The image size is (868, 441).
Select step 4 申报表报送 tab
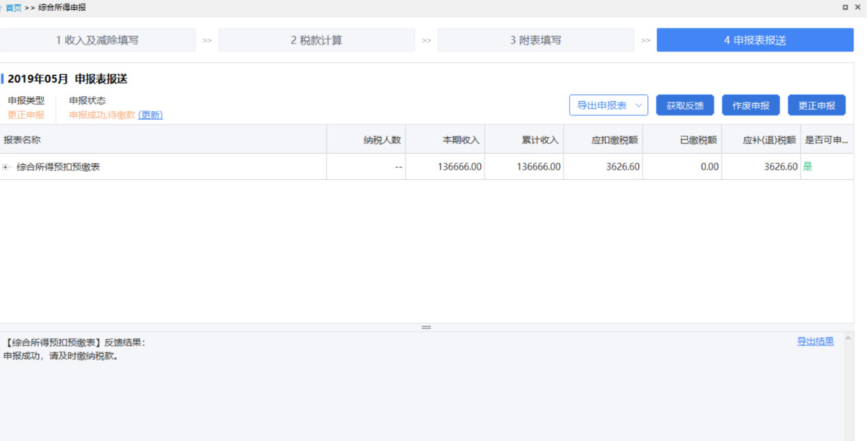tap(755, 40)
